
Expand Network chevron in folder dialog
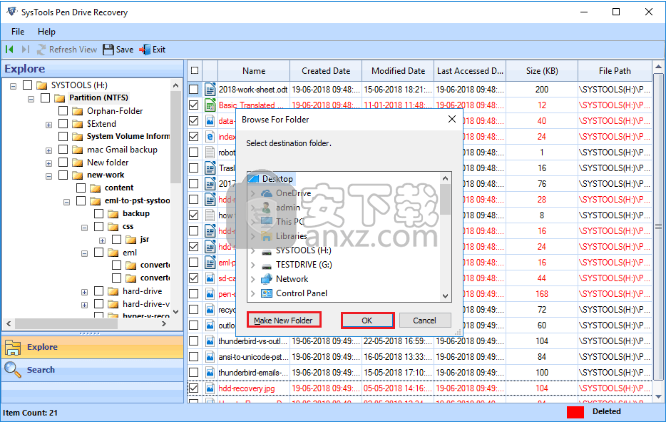(x=253, y=279)
